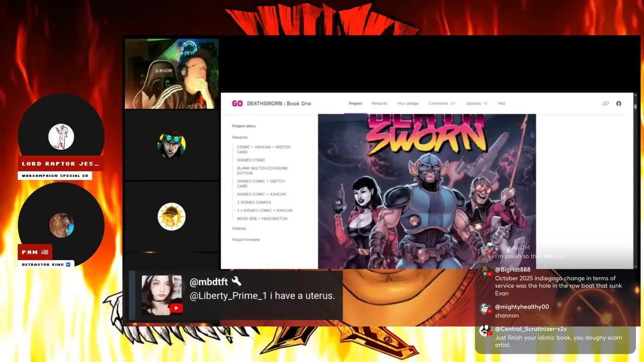644x362 pixels.
Task: Click the wrench moderator icon beside @mbdtft
Action: click(236, 282)
